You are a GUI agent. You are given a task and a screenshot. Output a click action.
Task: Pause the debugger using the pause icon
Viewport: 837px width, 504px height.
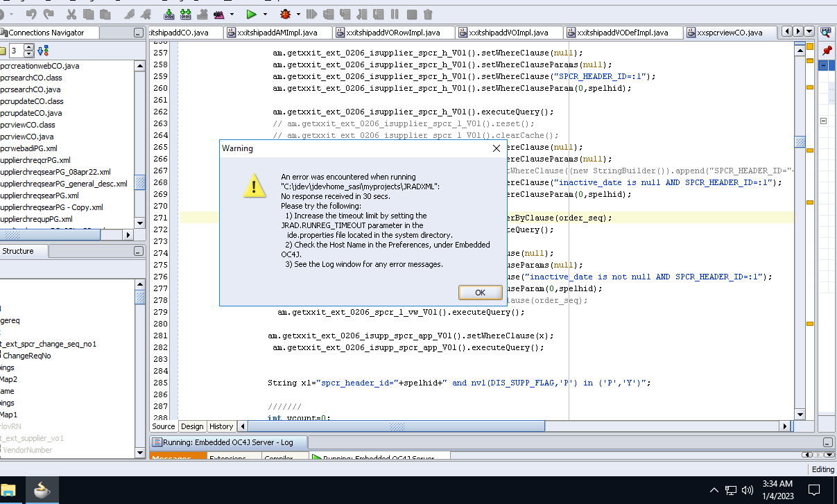395,15
